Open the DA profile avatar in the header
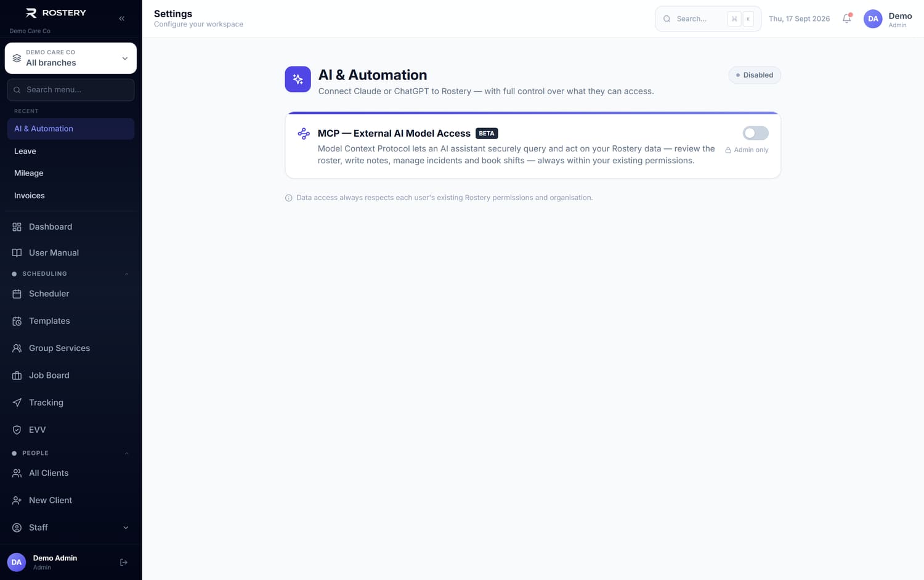Viewport: 924px width, 580px height. click(873, 18)
